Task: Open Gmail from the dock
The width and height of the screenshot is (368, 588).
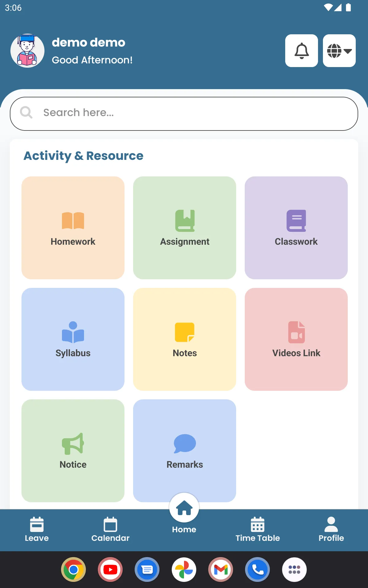Action: (x=221, y=570)
